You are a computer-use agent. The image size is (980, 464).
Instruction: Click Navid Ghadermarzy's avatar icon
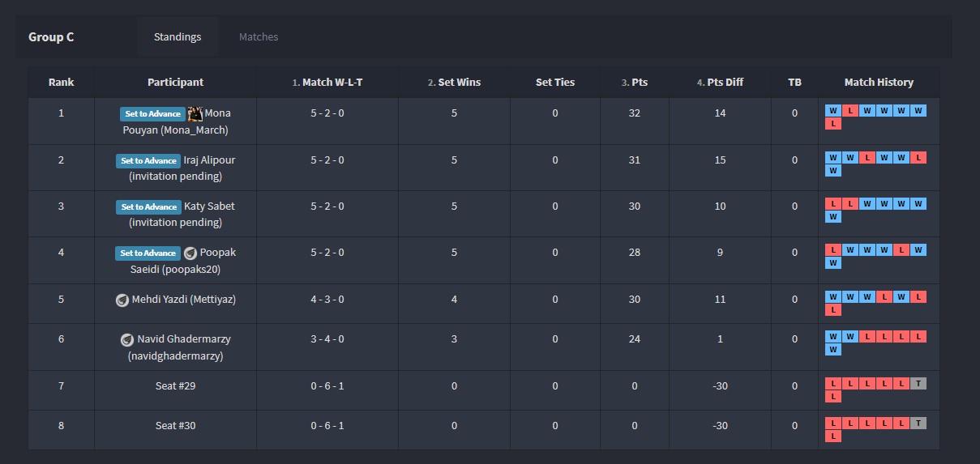pos(127,340)
